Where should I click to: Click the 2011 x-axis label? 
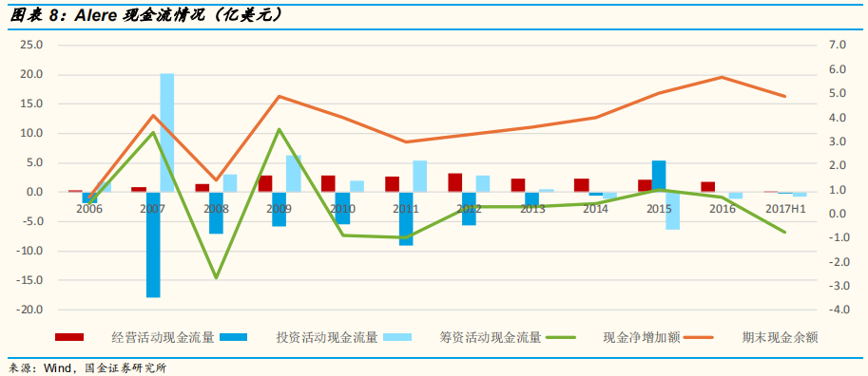click(406, 209)
